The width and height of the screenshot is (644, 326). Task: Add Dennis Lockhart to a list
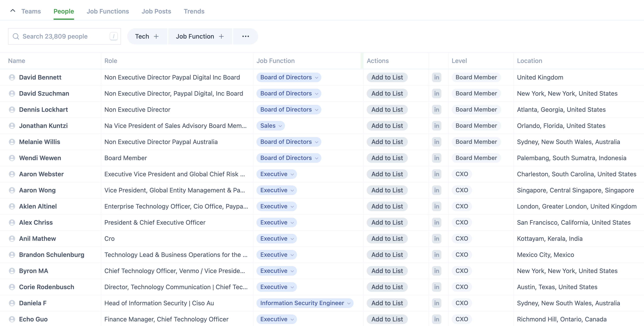pos(387,109)
